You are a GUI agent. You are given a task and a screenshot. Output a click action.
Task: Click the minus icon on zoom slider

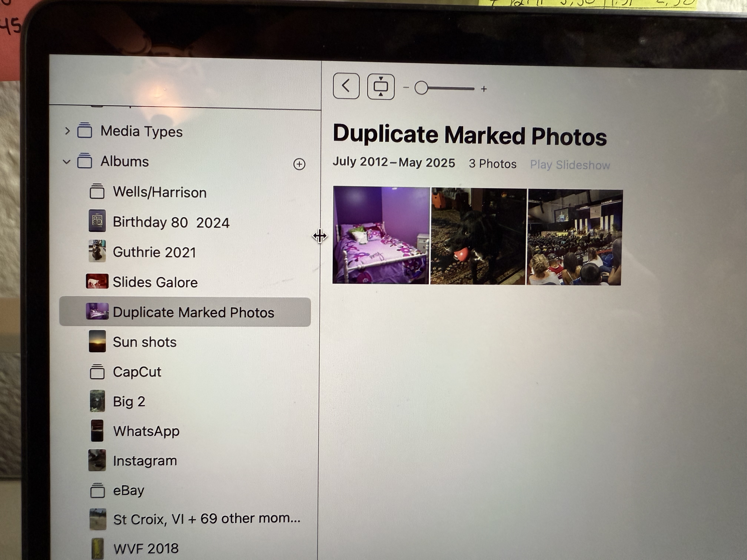point(406,88)
